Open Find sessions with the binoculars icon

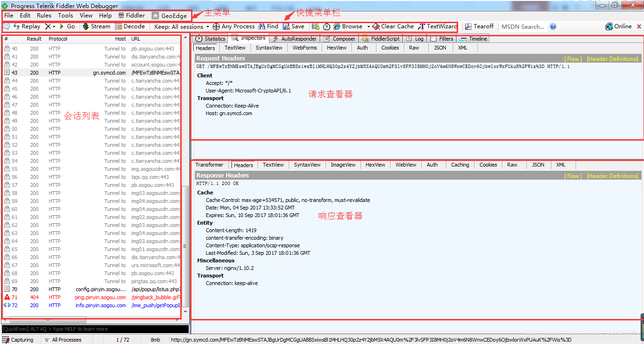(268, 26)
